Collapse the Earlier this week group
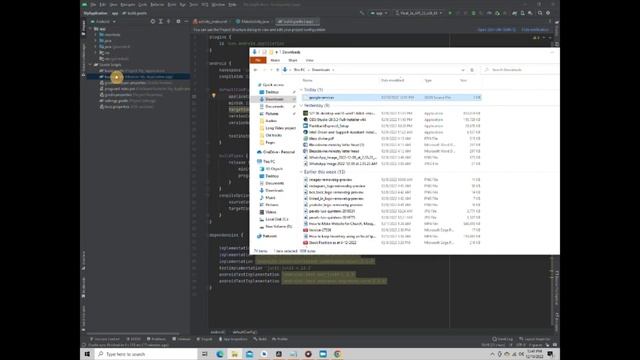The image size is (640, 360). 301,172
